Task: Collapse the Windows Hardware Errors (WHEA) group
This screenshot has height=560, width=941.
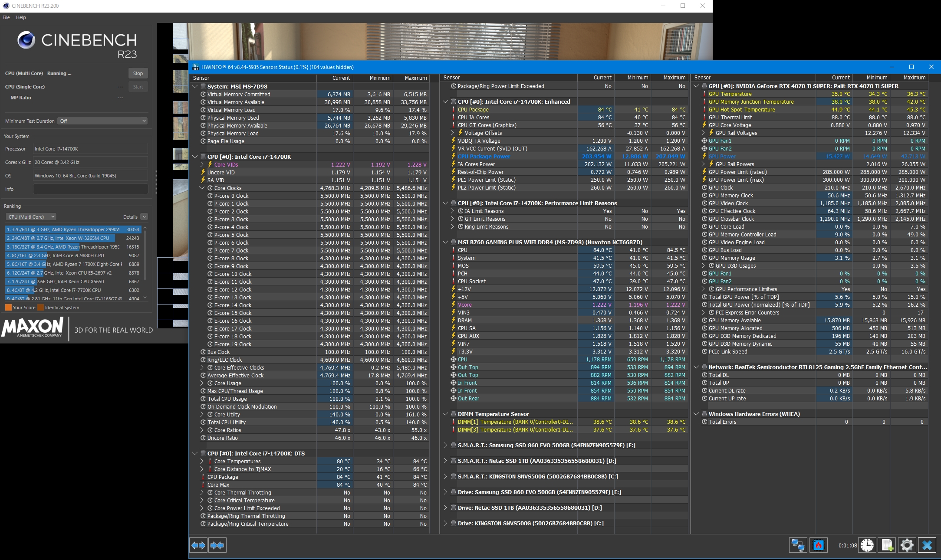Action: (x=696, y=414)
